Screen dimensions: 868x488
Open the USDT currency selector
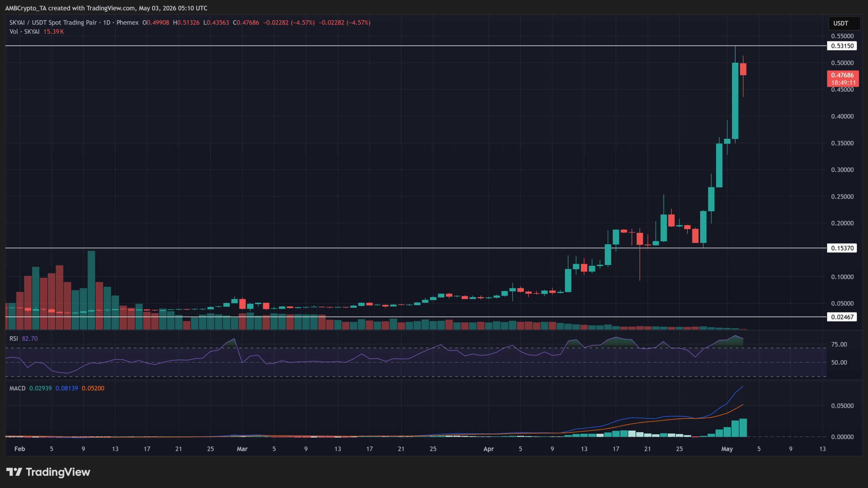[x=844, y=23]
